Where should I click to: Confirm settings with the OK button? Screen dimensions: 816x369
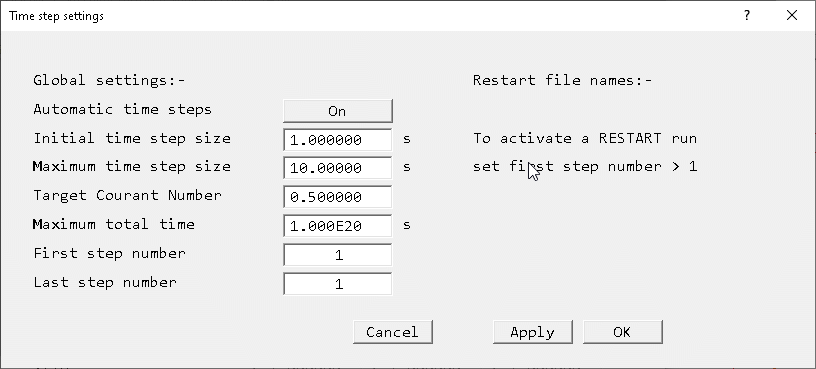pos(623,332)
